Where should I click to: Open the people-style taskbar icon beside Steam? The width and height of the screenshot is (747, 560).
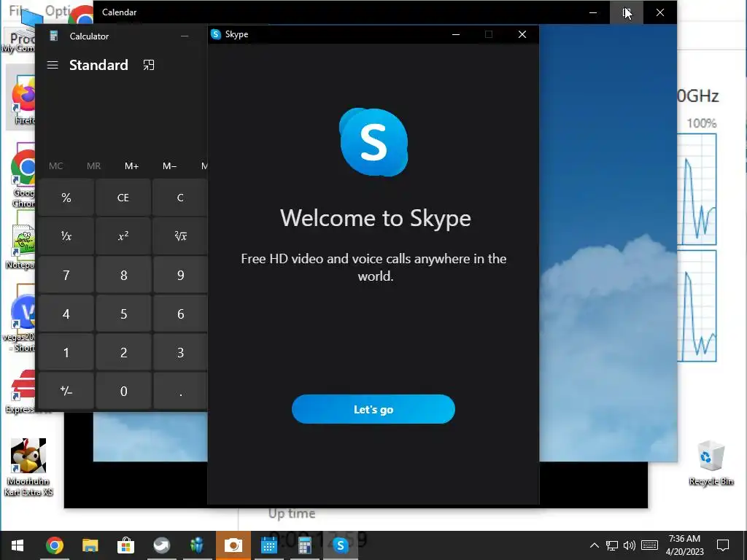[x=197, y=545]
